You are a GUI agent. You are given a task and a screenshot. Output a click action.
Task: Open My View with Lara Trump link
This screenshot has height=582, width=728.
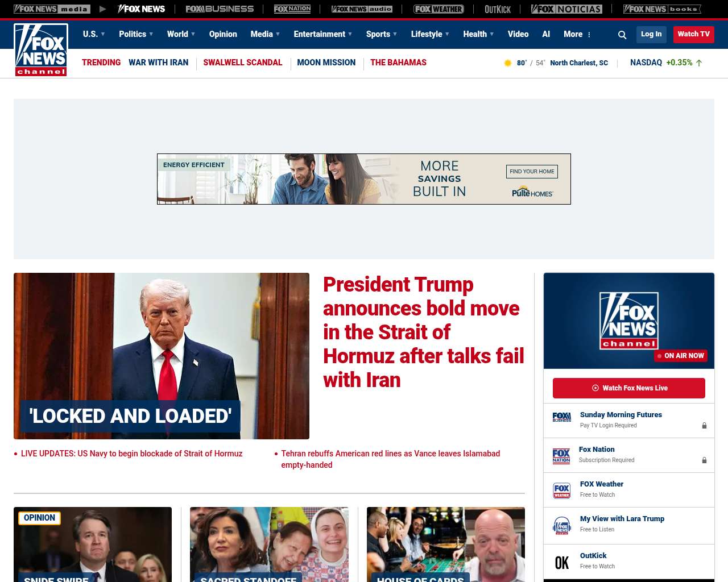[x=622, y=519]
